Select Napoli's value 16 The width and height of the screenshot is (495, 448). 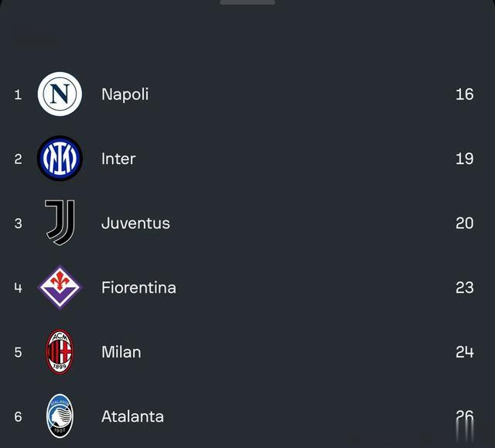[x=464, y=94]
